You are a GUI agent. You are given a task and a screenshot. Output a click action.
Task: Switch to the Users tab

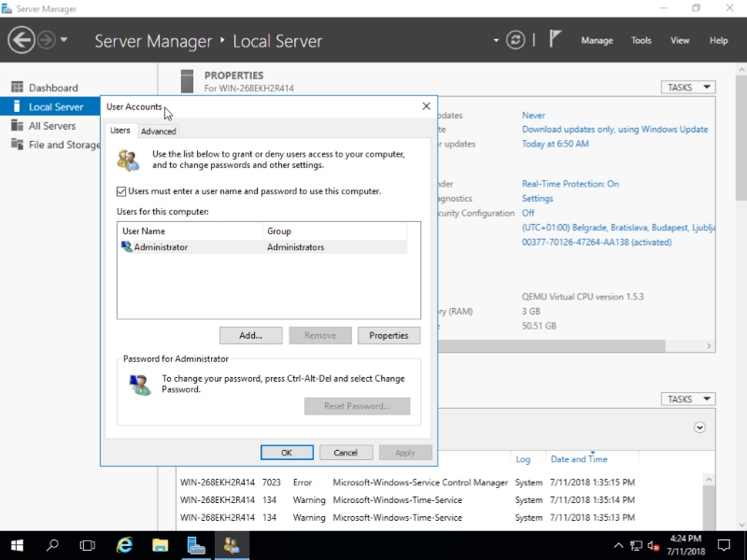pos(120,131)
